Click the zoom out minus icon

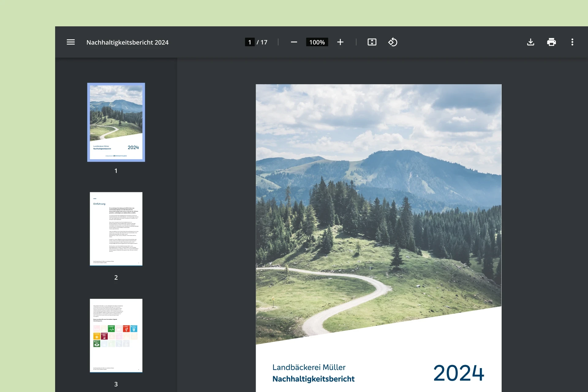(x=294, y=42)
